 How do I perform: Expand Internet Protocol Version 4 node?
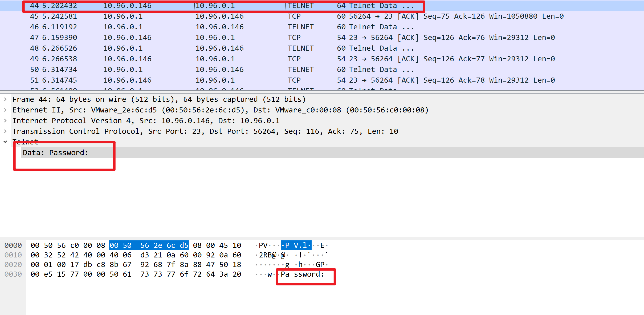click(x=5, y=121)
